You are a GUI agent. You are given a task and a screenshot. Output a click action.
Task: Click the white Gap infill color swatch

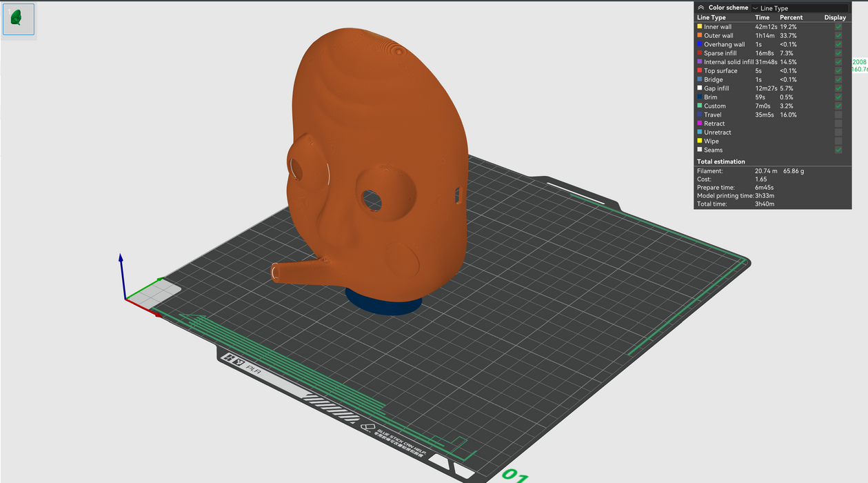tap(700, 88)
